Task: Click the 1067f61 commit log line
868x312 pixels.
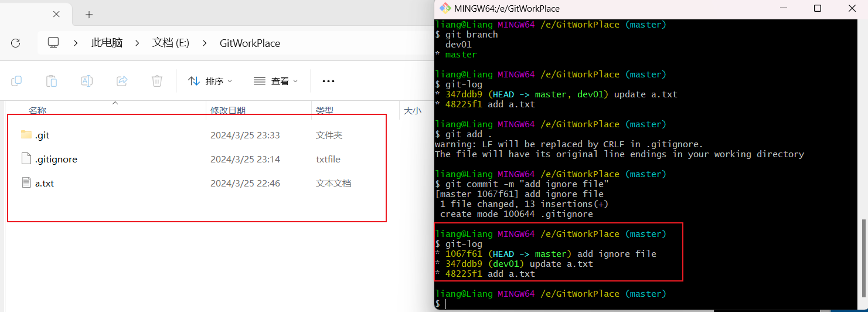Action: tap(546, 254)
